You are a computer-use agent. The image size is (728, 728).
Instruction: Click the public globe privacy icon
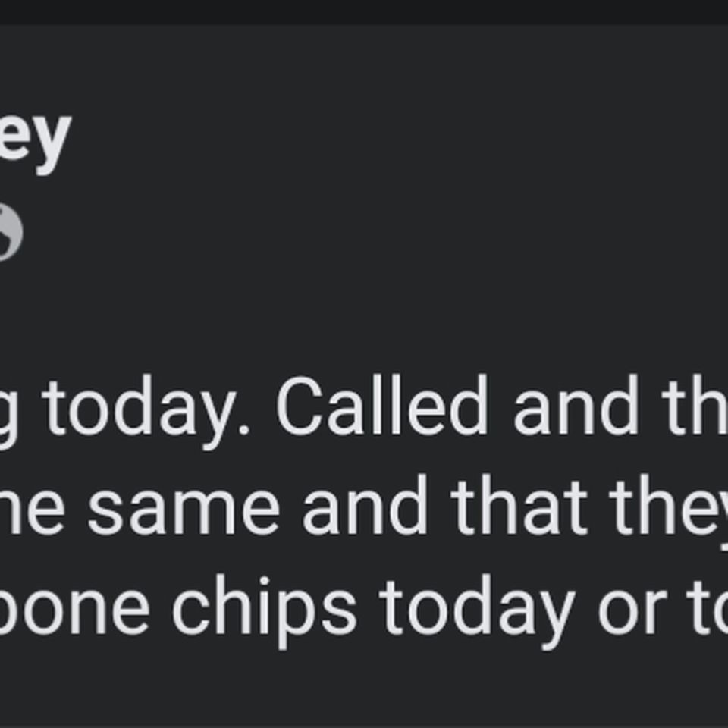pyautogui.click(x=10, y=232)
